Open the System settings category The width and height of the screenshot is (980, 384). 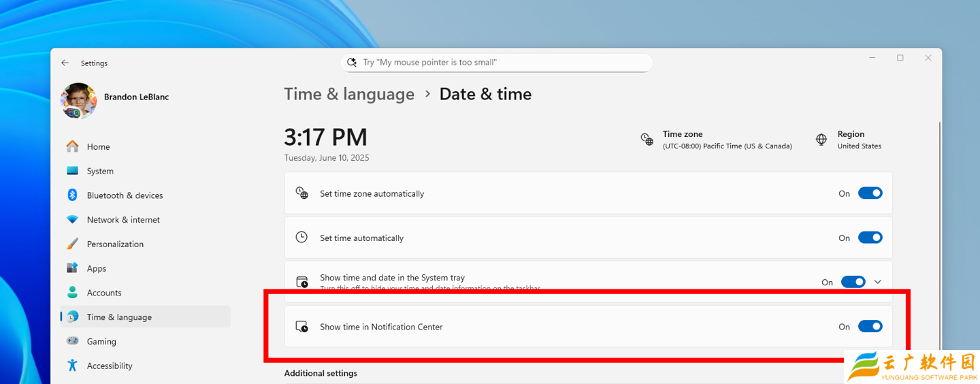click(146, 171)
